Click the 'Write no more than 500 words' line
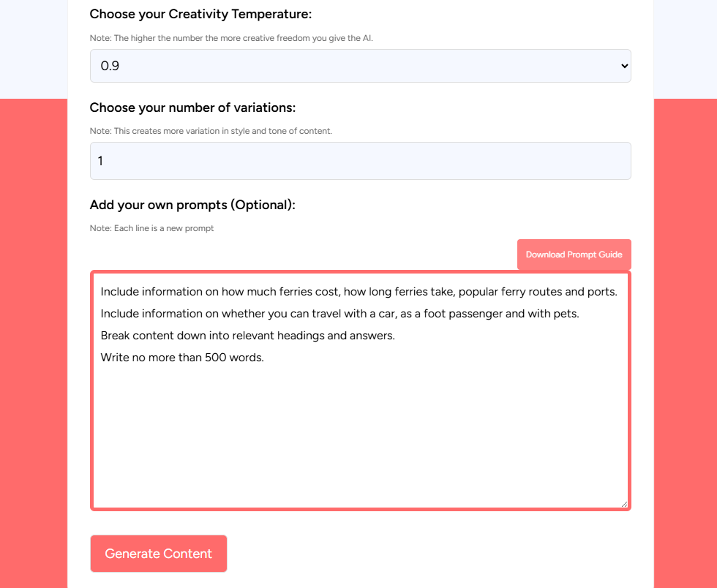The width and height of the screenshot is (717, 588). pyautogui.click(x=182, y=358)
